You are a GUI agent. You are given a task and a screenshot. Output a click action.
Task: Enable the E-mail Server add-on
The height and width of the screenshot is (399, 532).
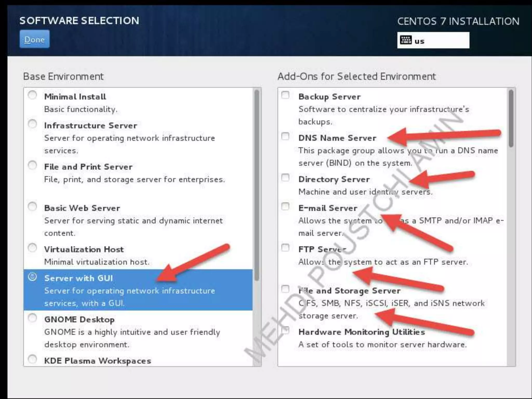tap(285, 207)
